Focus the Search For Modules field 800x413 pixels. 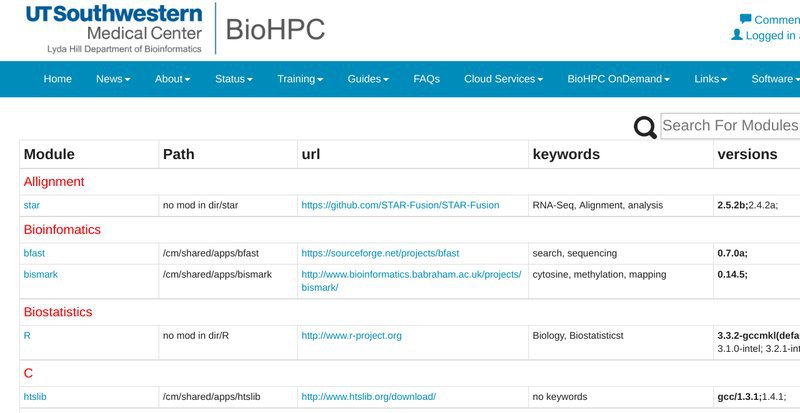(x=731, y=126)
